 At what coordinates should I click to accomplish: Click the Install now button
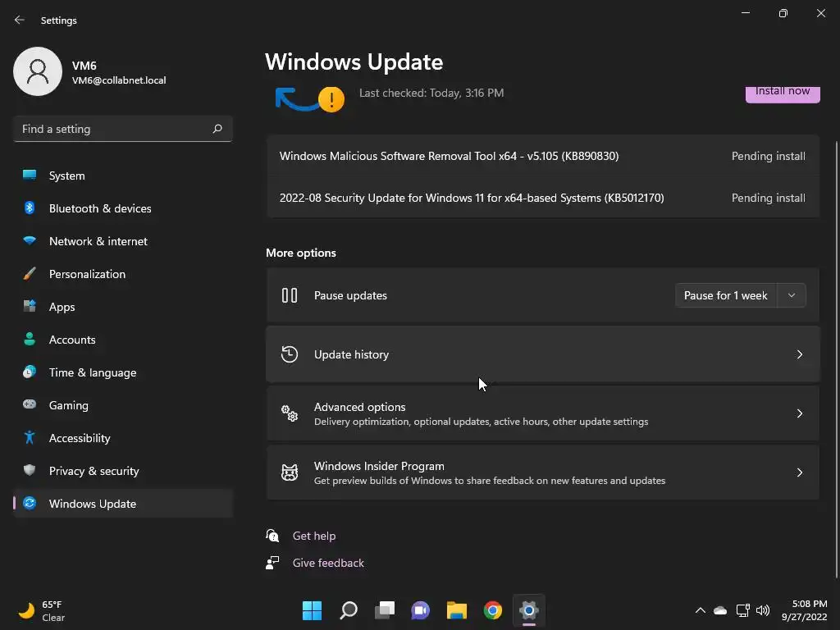782,94
